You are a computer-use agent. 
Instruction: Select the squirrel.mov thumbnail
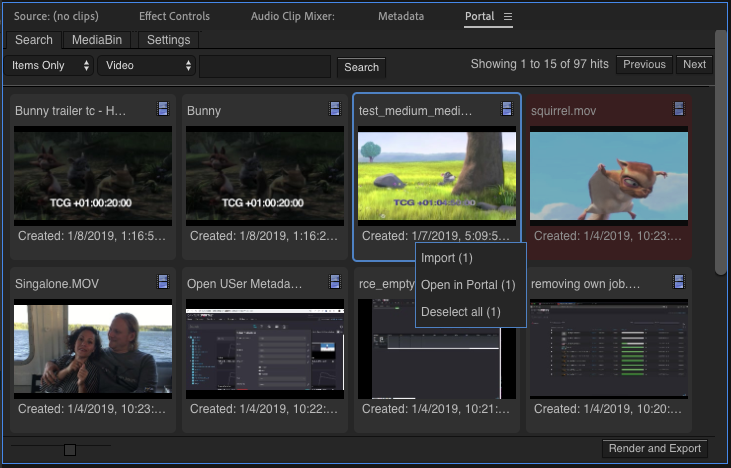[609, 176]
